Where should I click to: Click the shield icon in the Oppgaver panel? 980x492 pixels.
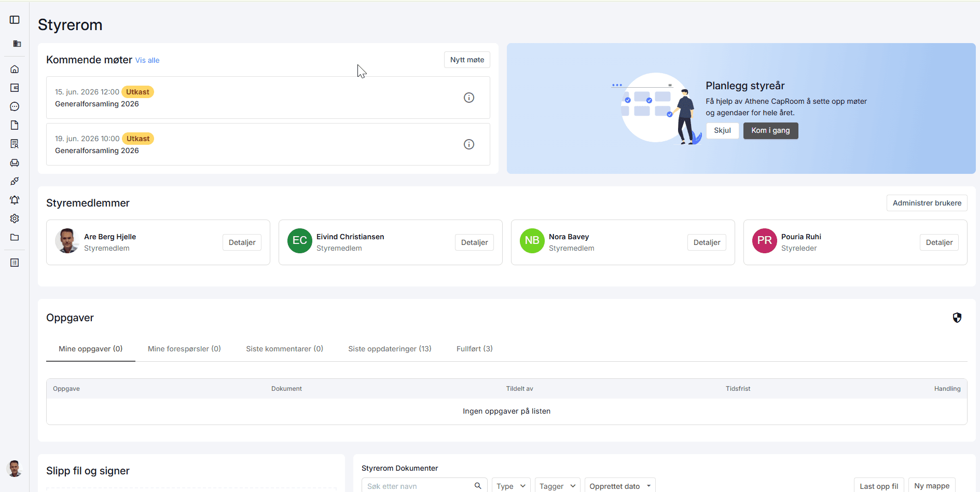pos(957,318)
